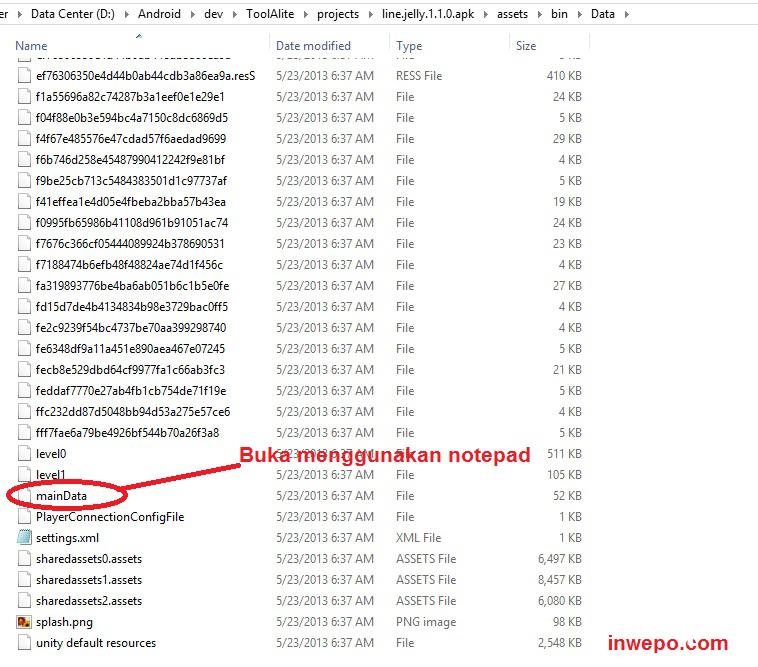Go to the Android folder breadcrumb
The width and height of the screenshot is (758, 667).
159,14
